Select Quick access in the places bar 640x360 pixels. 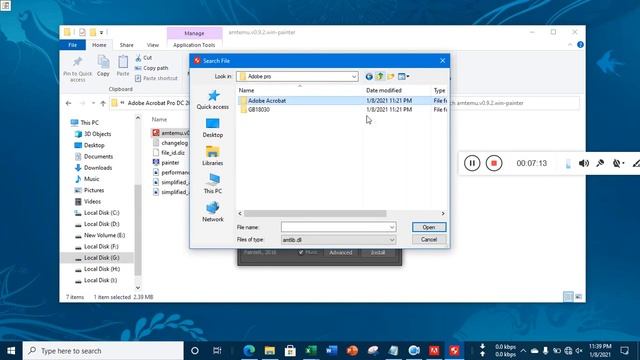click(x=213, y=100)
